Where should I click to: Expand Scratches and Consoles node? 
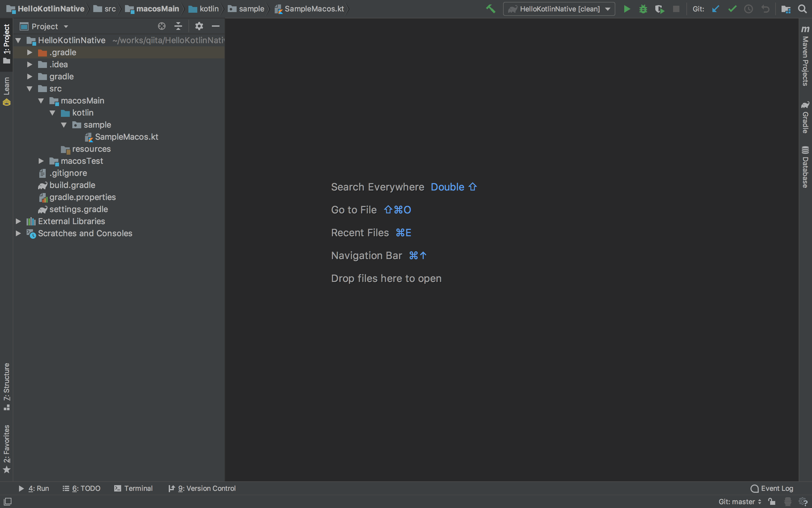point(18,233)
